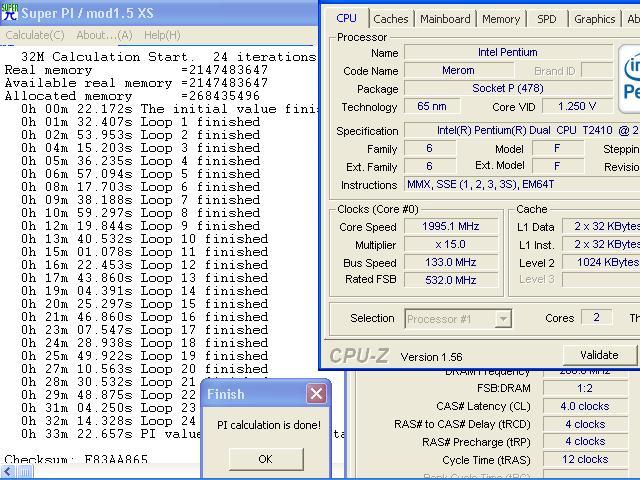Click the Specification field with Pentium Dual T2410

coord(522,131)
